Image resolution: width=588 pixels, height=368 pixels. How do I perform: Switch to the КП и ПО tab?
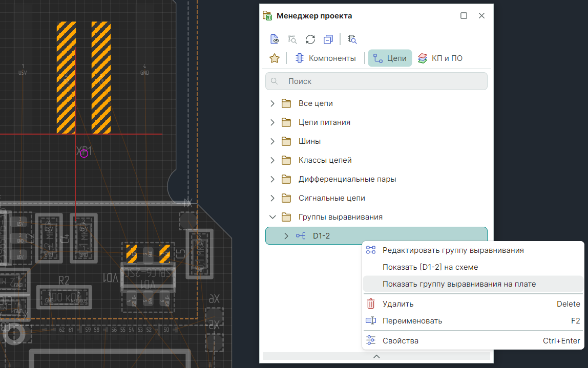[x=440, y=58]
